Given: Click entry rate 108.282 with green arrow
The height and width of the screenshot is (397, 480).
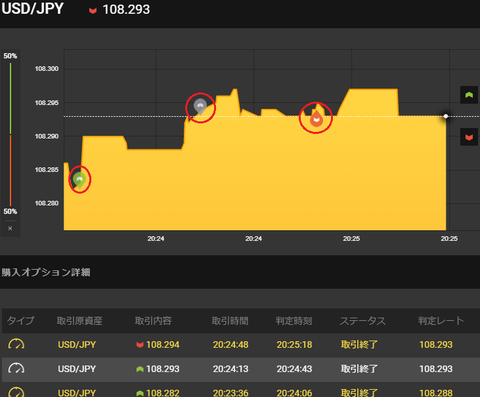Looking at the screenshot, I should coord(158,393).
